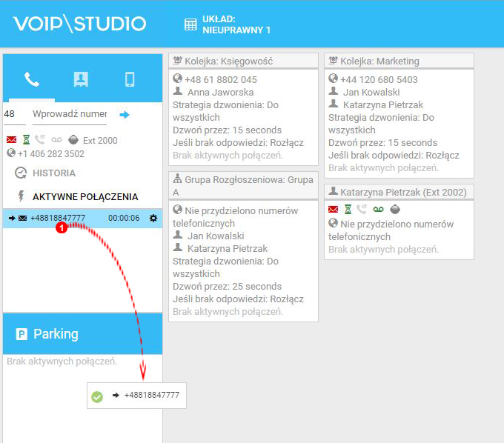Open the HISTORIA section
Viewport: 504px width, 443px height.
[x=54, y=173]
